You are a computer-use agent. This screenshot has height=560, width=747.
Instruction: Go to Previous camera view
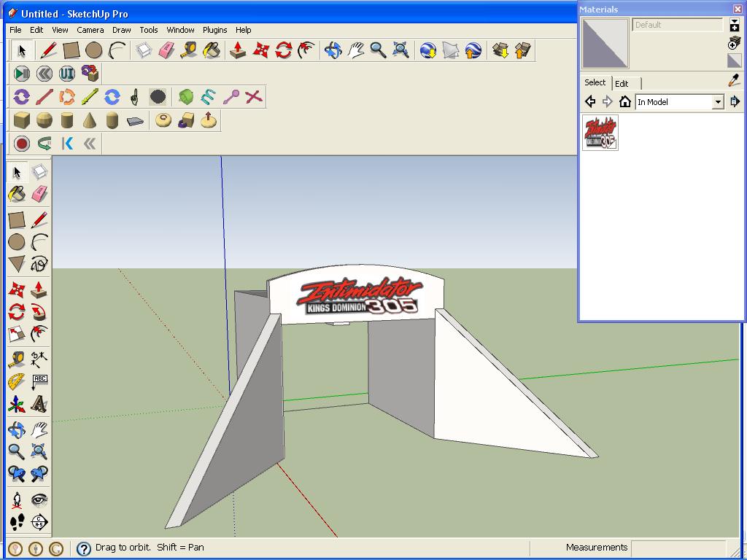click(x=17, y=473)
